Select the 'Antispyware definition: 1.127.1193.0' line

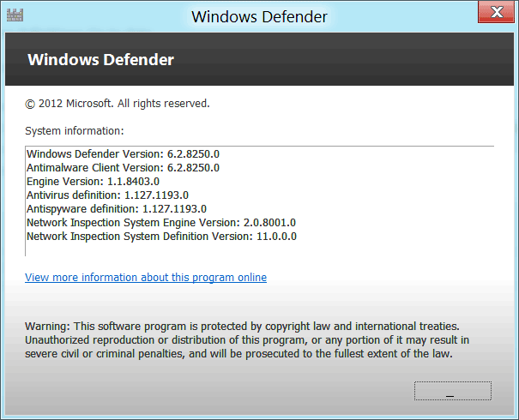[x=117, y=208]
